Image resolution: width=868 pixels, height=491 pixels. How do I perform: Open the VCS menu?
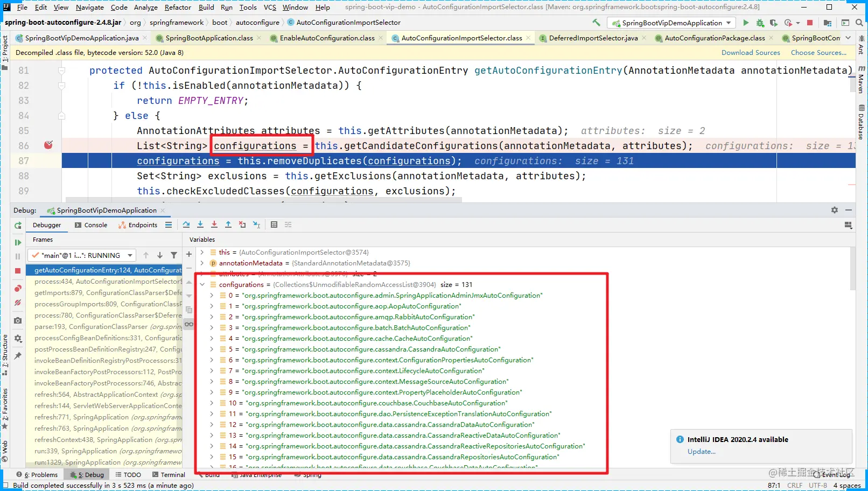click(x=270, y=8)
